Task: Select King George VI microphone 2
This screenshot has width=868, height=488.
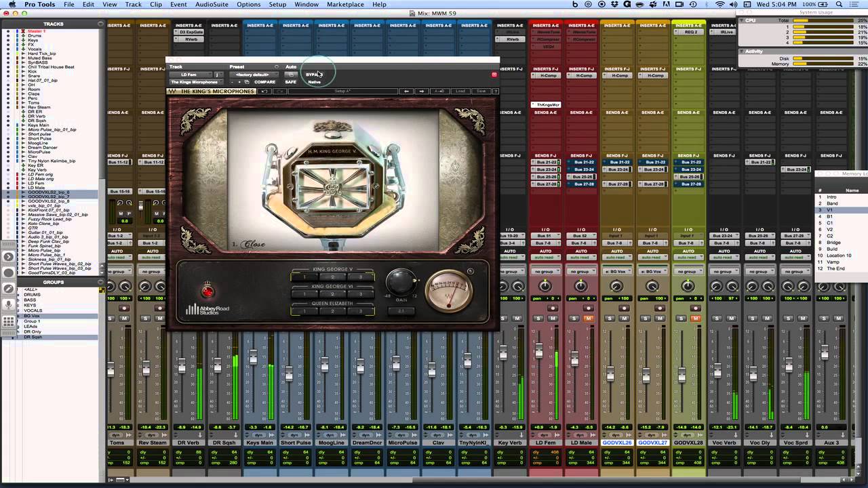Action: coord(332,294)
